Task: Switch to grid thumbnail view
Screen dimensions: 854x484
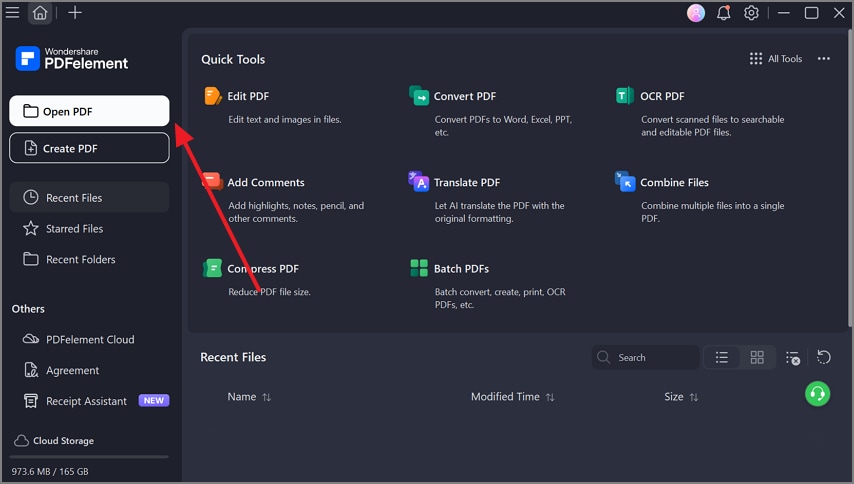Action: 757,357
